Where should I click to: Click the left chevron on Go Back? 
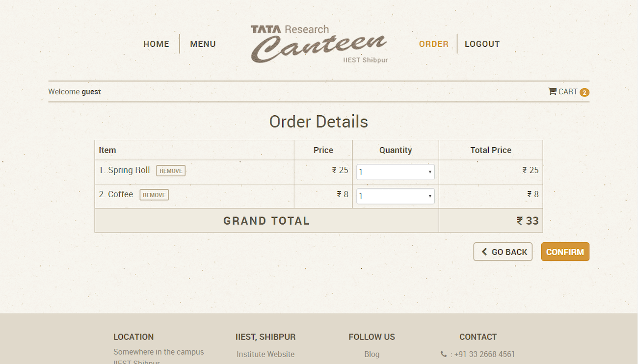click(x=484, y=252)
